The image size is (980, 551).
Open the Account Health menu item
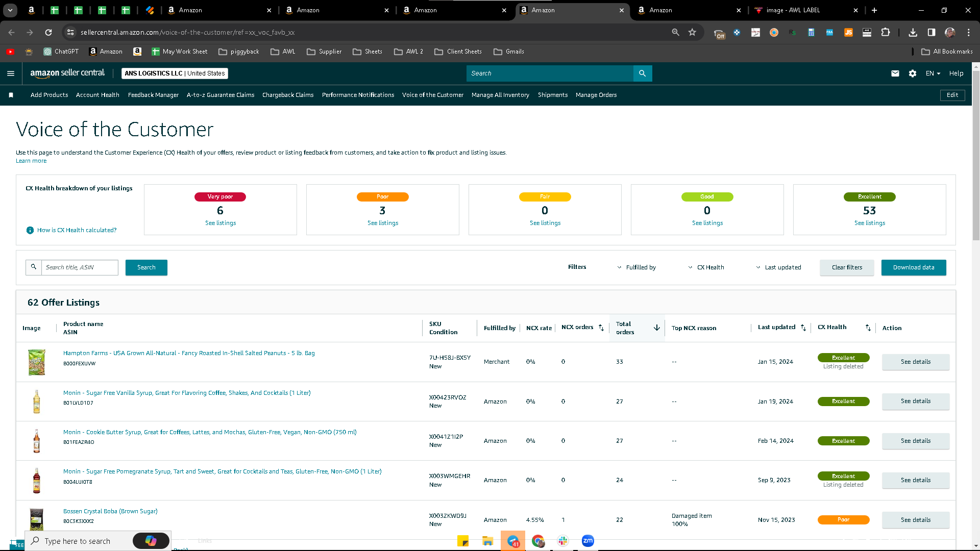click(97, 95)
